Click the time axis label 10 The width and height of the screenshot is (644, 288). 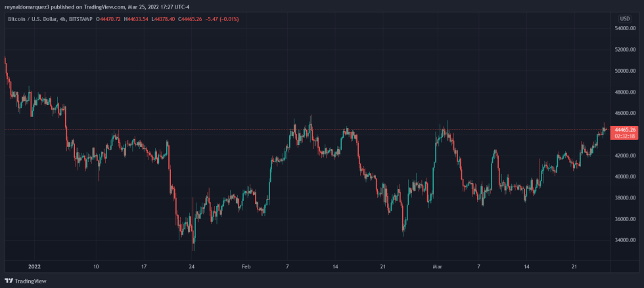[96, 266]
